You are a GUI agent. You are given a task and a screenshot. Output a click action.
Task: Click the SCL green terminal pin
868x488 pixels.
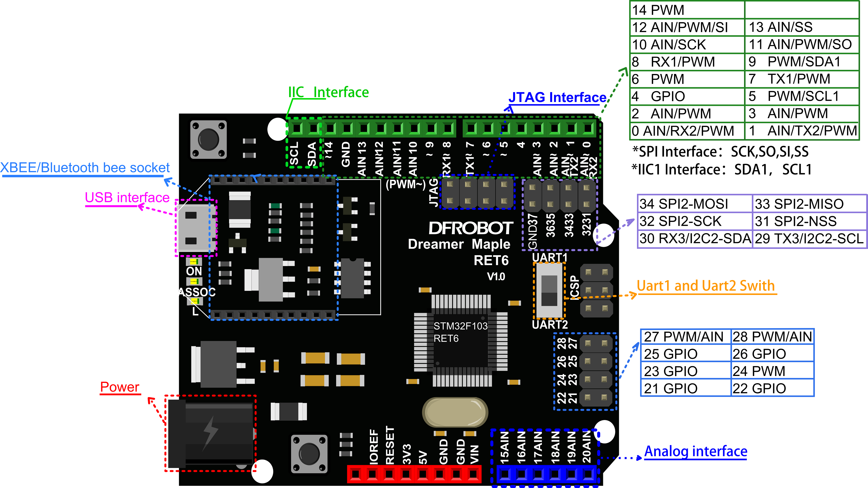click(297, 128)
